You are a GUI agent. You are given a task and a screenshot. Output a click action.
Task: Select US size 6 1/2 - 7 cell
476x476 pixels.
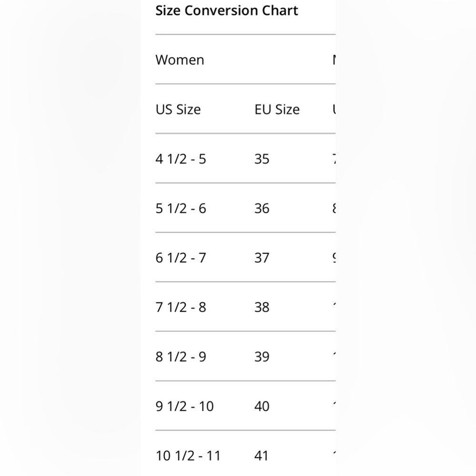pyautogui.click(x=180, y=258)
